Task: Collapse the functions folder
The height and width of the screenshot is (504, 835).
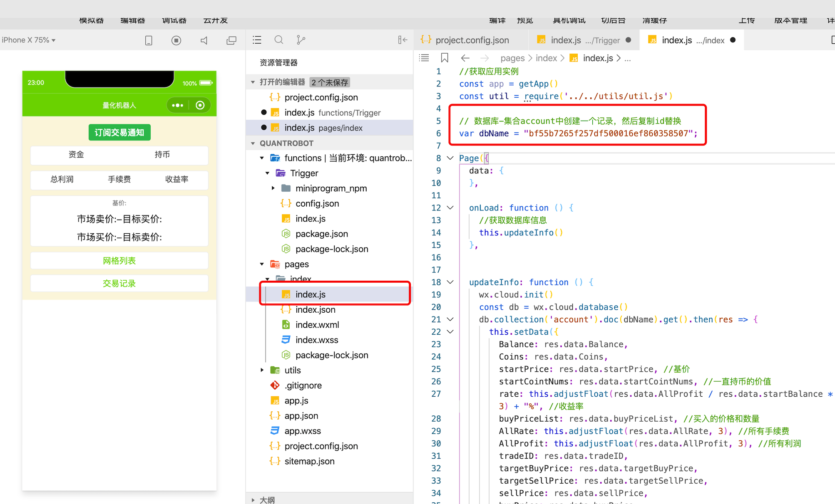Action: 262,158
